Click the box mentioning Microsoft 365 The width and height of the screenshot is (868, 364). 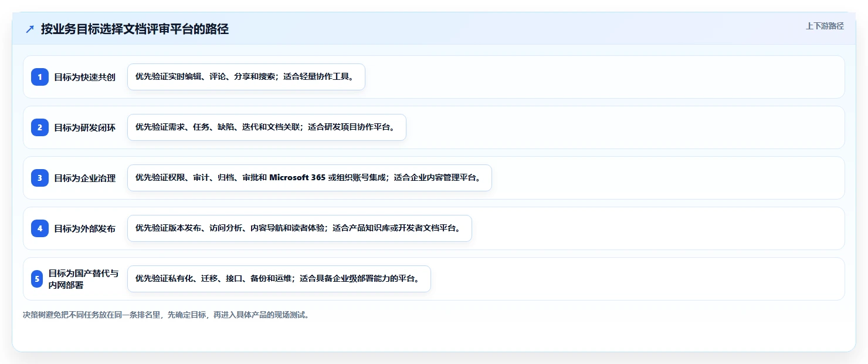click(x=310, y=178)
